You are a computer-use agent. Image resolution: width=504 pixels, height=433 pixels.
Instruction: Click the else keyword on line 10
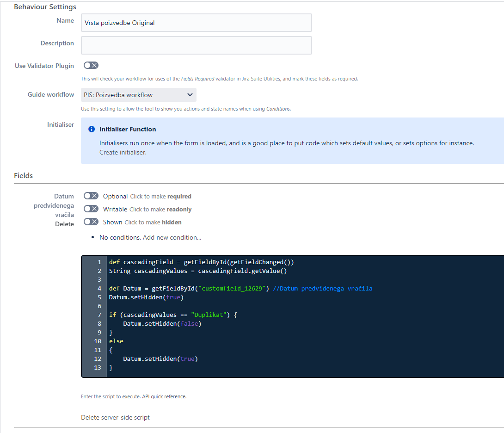[116, 341]
